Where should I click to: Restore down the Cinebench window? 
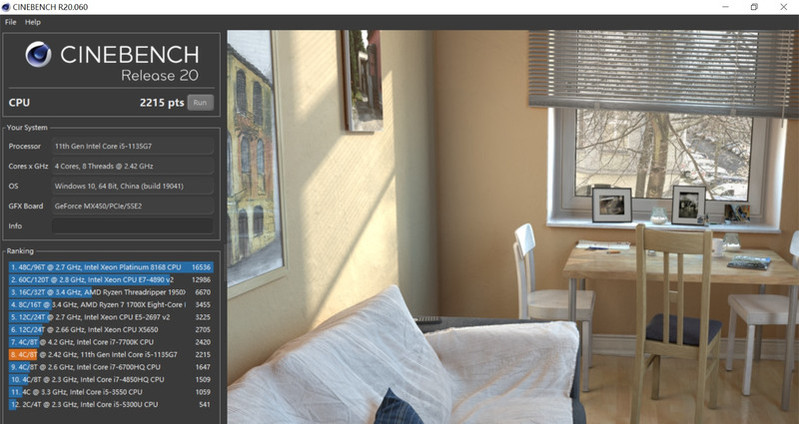(754, 7)
